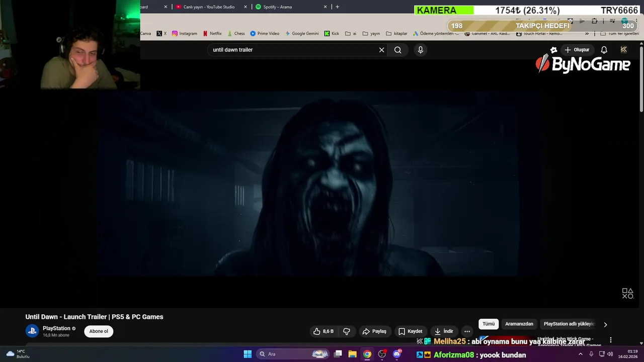Open Google Chrome from the taskbar
The image size is (644, 362).
pos(367,354)
